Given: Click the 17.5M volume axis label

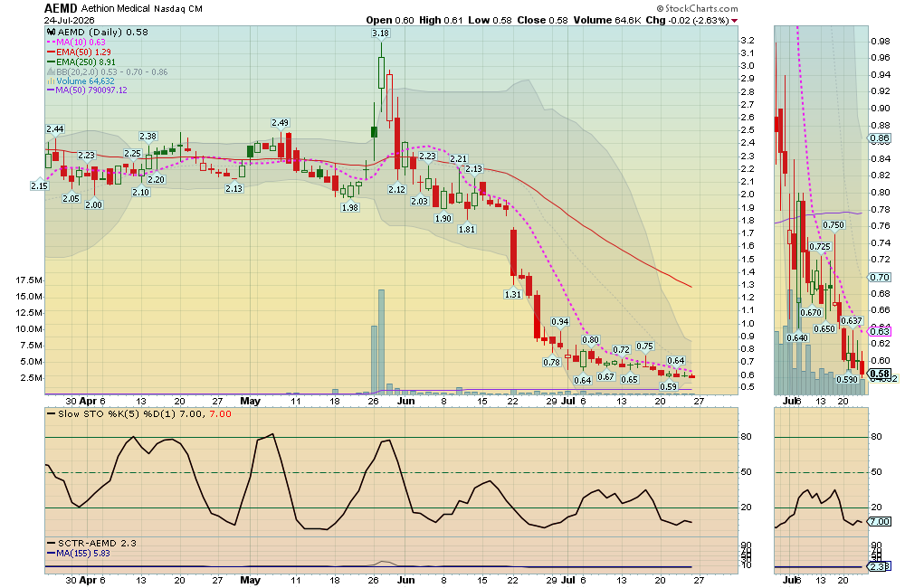Looking at the screenshot, I should (x=28, y=280).
